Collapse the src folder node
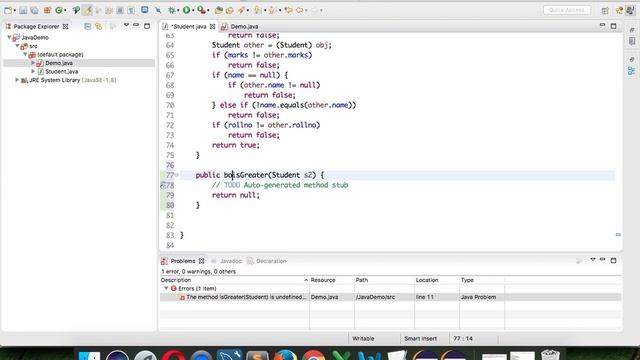Viewport: 640px width, 360px height. click(17, 46)
